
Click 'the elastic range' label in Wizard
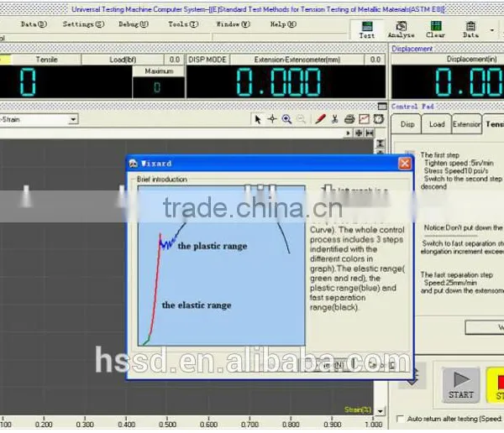pos(197,305)
